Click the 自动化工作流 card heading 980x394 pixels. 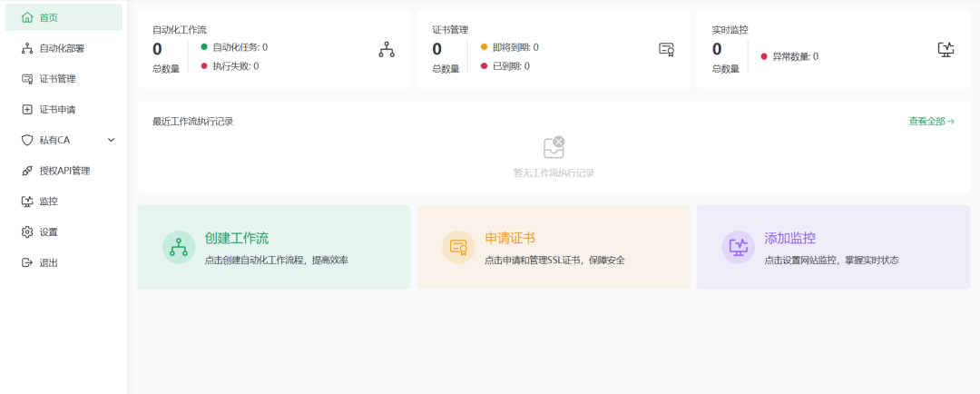tap(180, 29)
